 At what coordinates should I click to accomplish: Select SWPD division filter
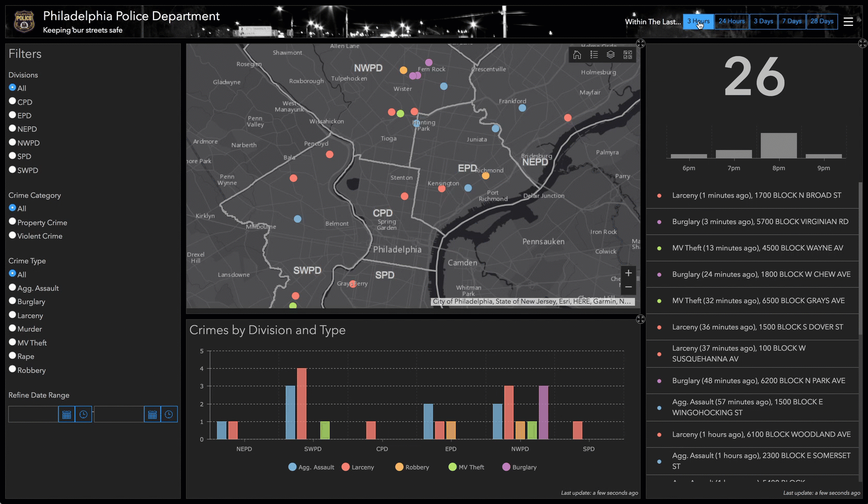[12, 169]
